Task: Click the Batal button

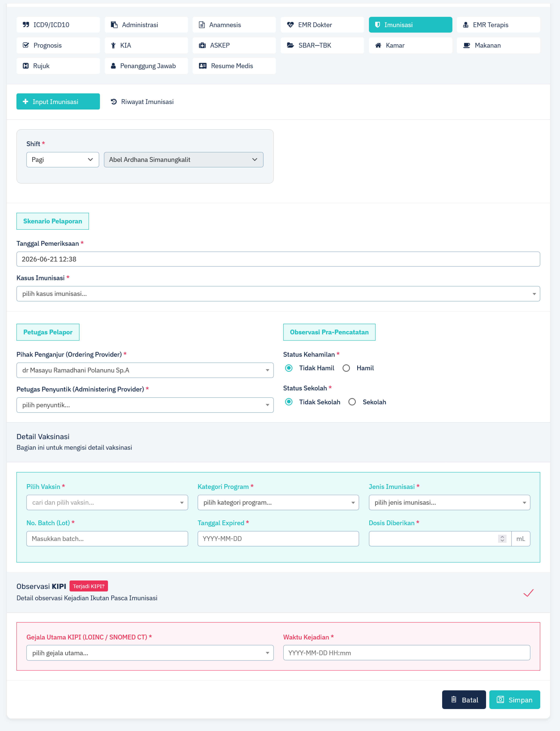Action: click(x=464, y=700)
